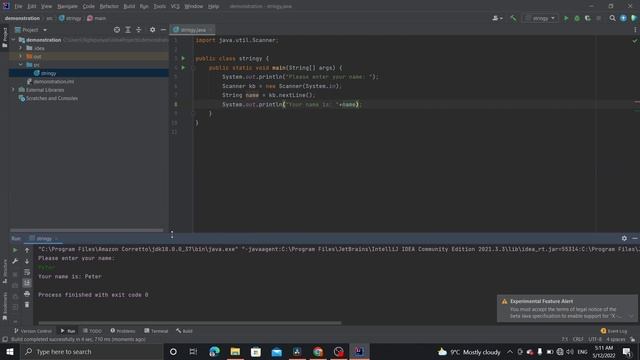Image resolution: width=640 pixels, height=360 pixels.
Task: Click Project panel horizontal scrollbar
Action: (87, 230)
